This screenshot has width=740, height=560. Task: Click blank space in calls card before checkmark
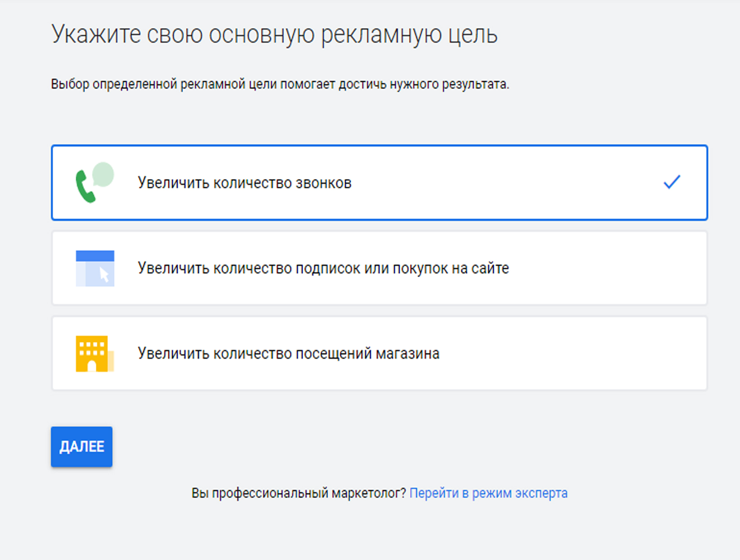click(518, 183)
